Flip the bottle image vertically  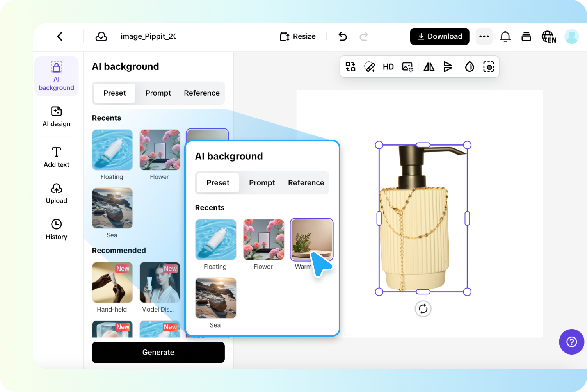tap(448, 66)
